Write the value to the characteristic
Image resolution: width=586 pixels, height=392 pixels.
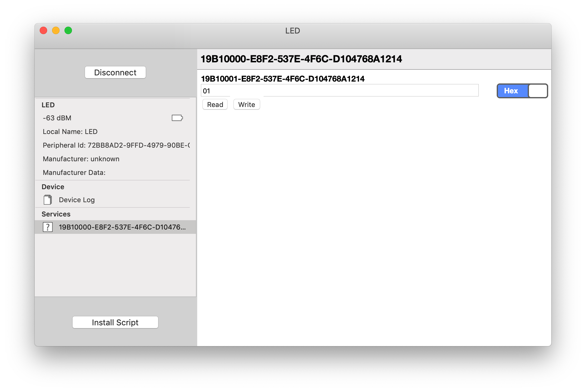[246, 105]
